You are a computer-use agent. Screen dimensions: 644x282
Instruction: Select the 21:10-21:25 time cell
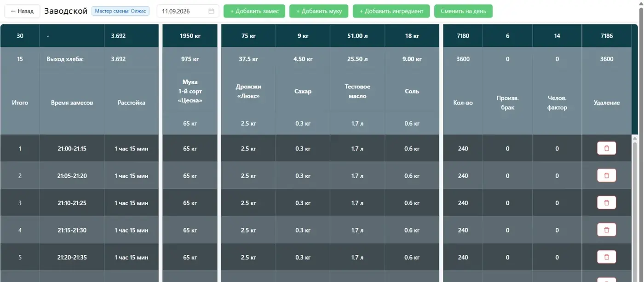coord(72,203)
